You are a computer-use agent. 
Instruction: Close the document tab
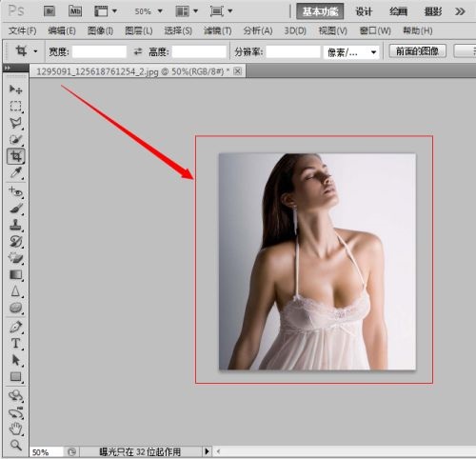coord(237,71)
